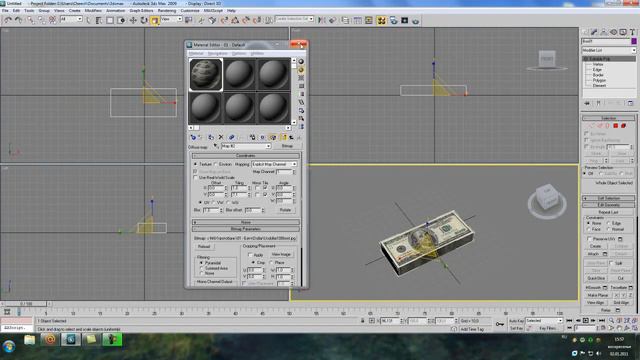Open the Customize menu
The image size is (640, 360).
tap(190, 11)
